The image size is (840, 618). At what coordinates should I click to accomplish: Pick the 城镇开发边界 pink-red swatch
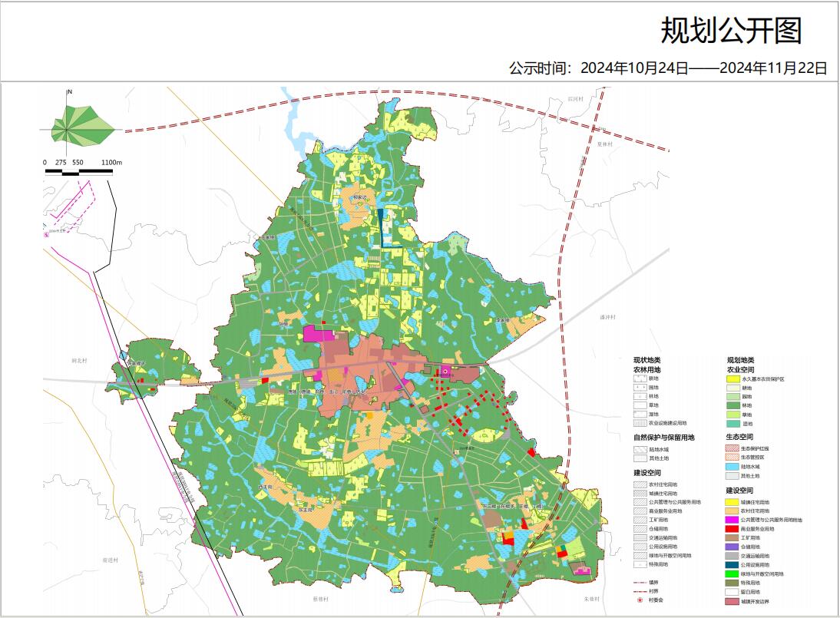(733, 601)
